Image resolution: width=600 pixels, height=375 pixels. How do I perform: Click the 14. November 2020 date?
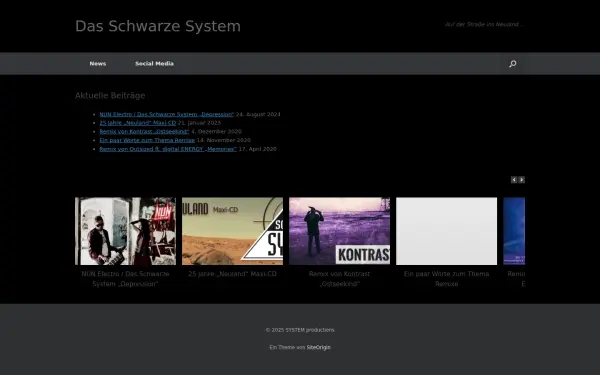click(224, 140)
